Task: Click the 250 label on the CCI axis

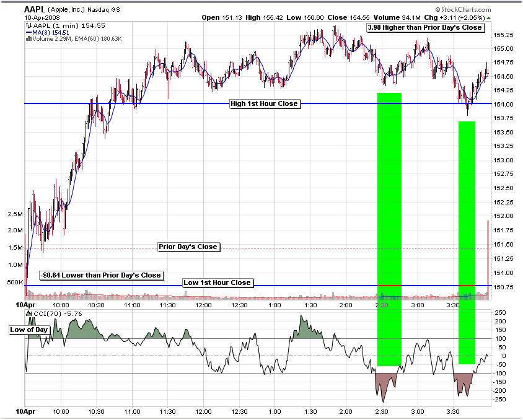Action: [x=500, y=313]
